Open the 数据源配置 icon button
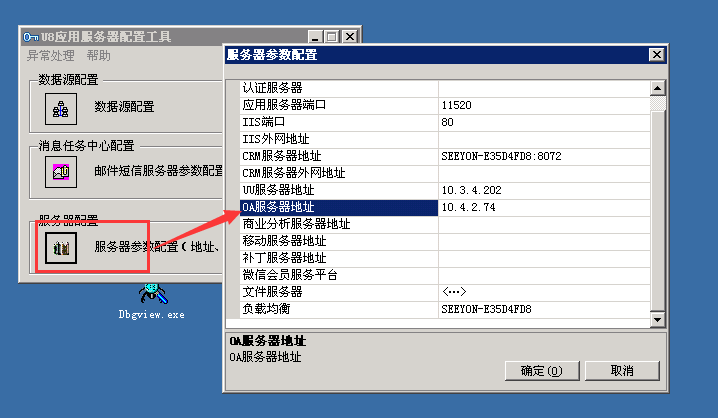Screen dimensions: 718x418 pos(61,109)
